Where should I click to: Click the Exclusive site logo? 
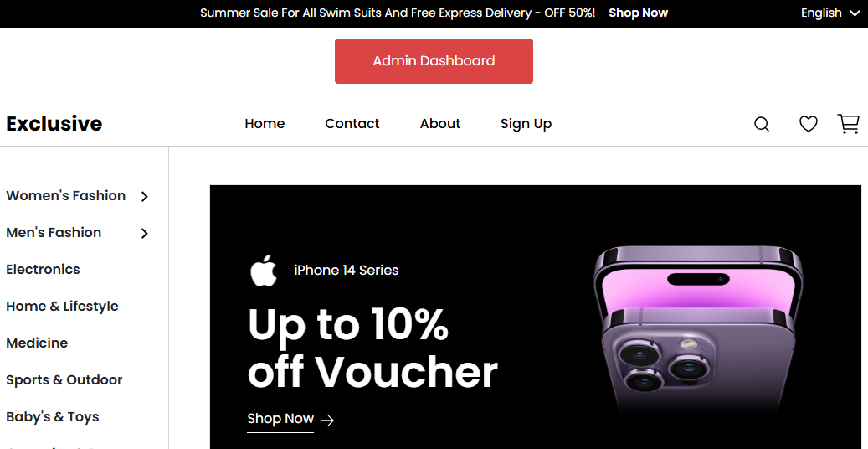click(x=54, y=124)
